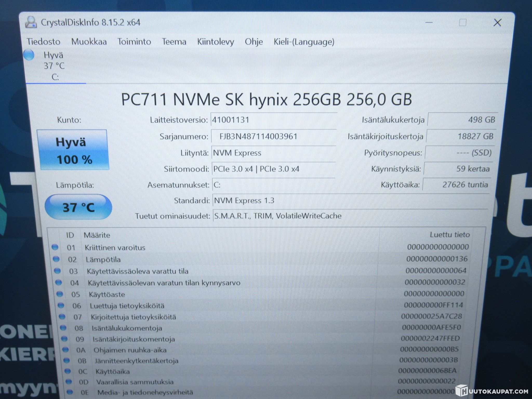Click the raw value 000000000FF114

(x=433, y=305)
